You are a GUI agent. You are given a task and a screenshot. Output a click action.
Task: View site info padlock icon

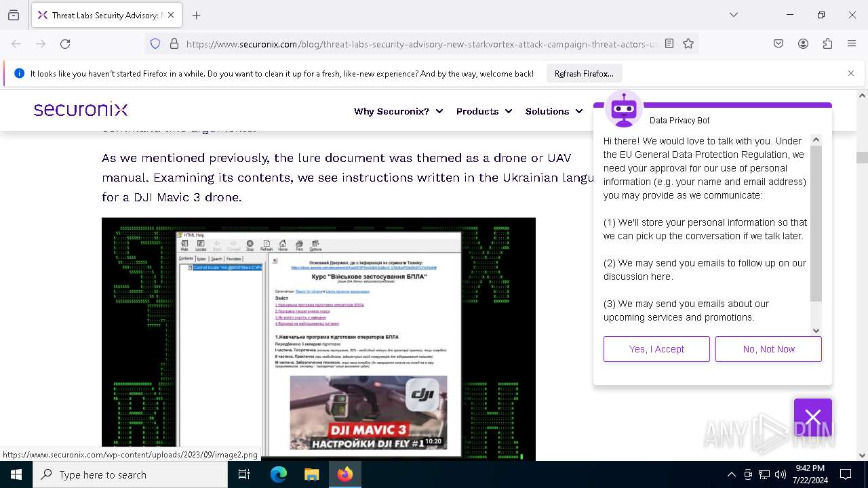pyautogui.click(x=174, y=43)
